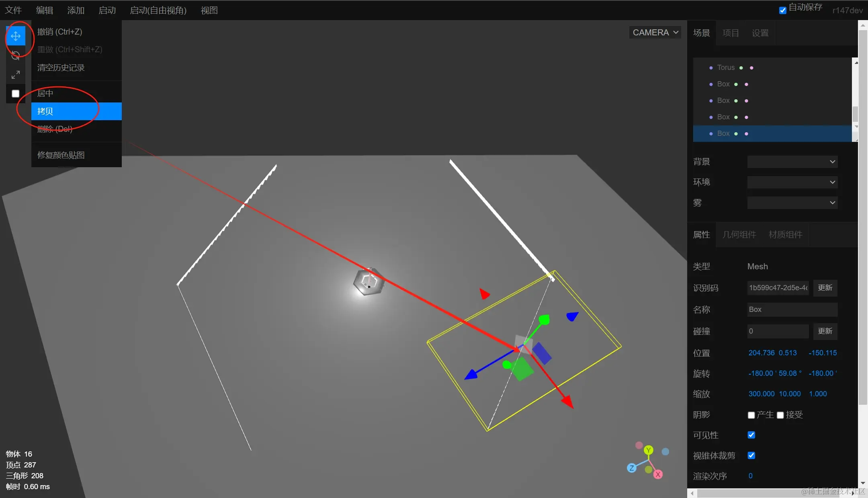This screenshot has height=498, width=868.
Task: Open the CAMERA view dropdown
Action: 655,33
